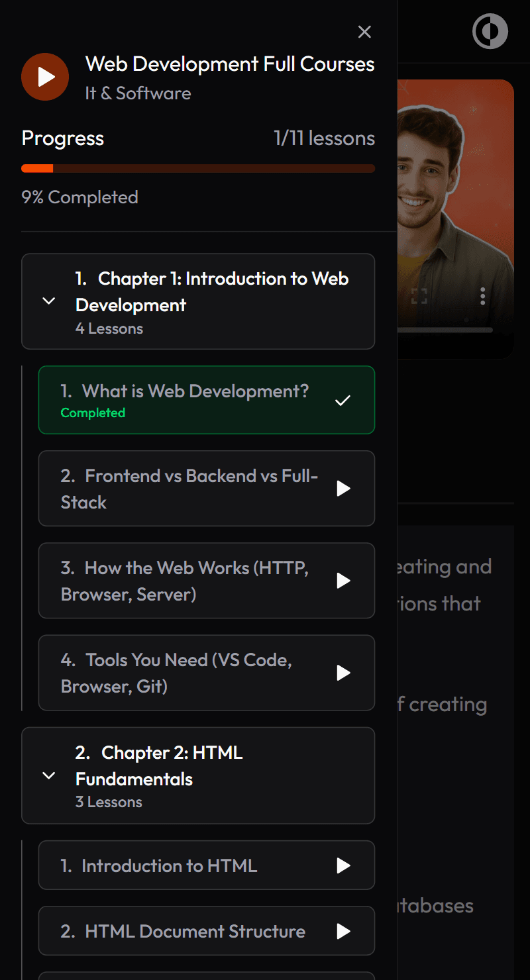The width and height of the screenshot is (530, 980).
Task: Click play icon for Tools You Need lesson
Action: point(343,673)
